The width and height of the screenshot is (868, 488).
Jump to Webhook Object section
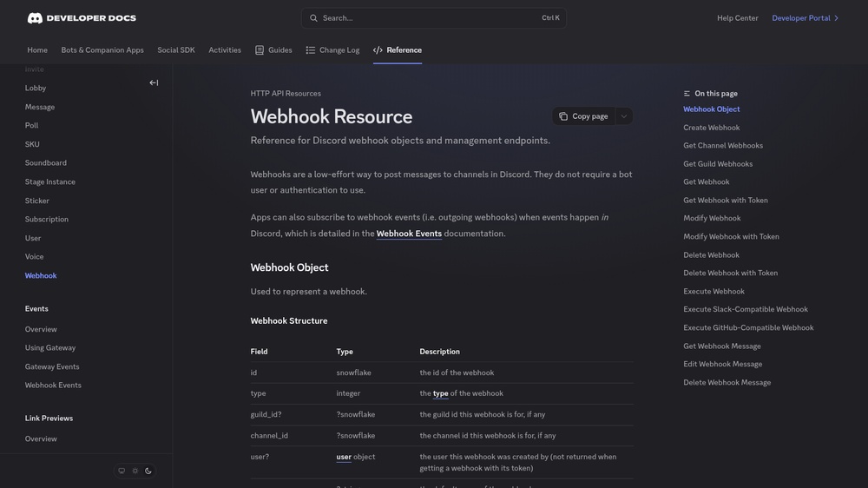(712, 109)
